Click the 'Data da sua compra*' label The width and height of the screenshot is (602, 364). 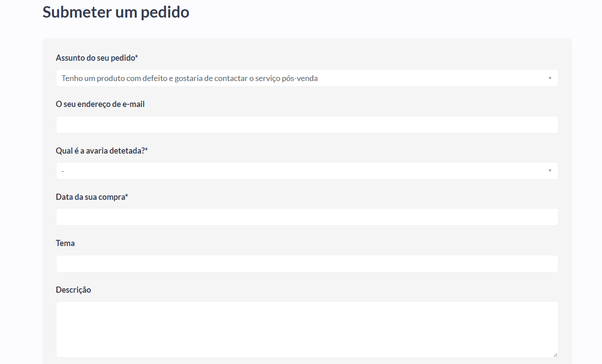(92, 197)
